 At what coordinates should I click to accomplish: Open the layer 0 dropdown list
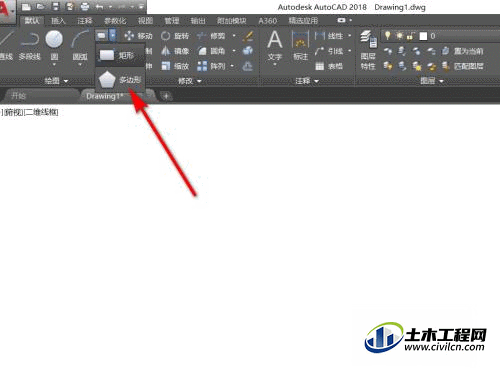point(440,36)
